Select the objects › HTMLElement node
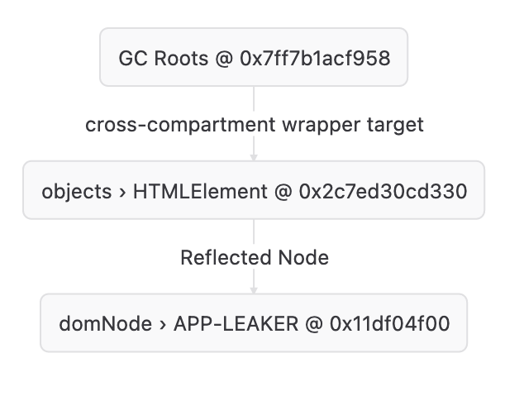The image size is (524, 420). point(254,190)
